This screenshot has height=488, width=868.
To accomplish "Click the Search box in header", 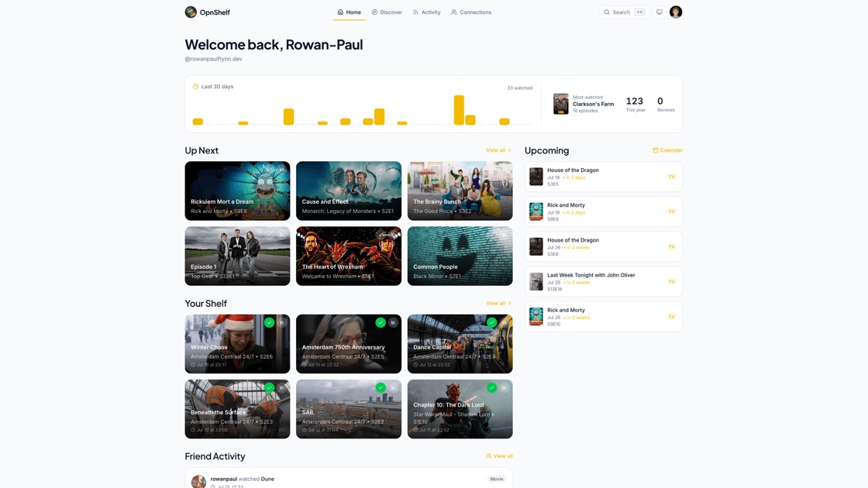I will pyautogui.click(x=624, y=12).
